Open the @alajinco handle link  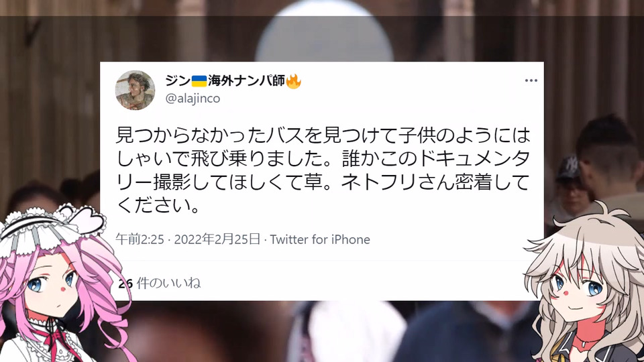(x=193, y=99)
